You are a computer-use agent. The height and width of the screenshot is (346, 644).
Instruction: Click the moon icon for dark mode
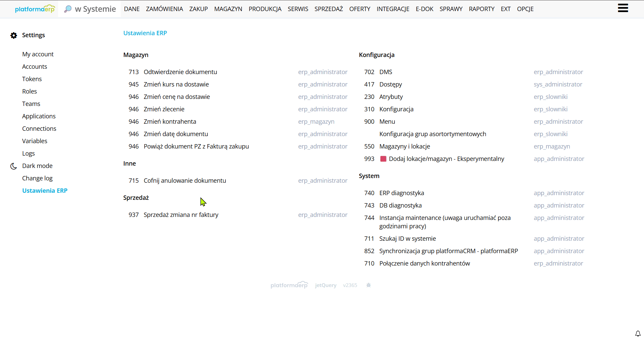coord(13,166)
